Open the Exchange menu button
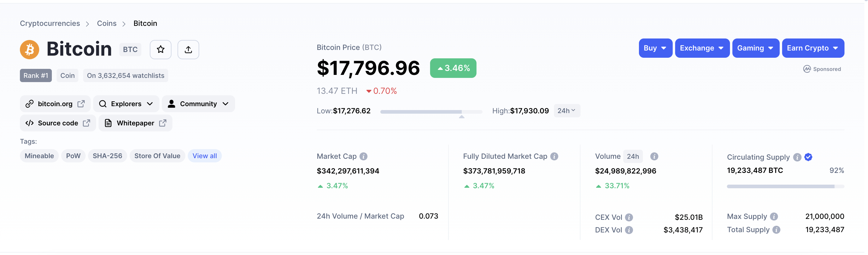868x255 pixels. 702,48
